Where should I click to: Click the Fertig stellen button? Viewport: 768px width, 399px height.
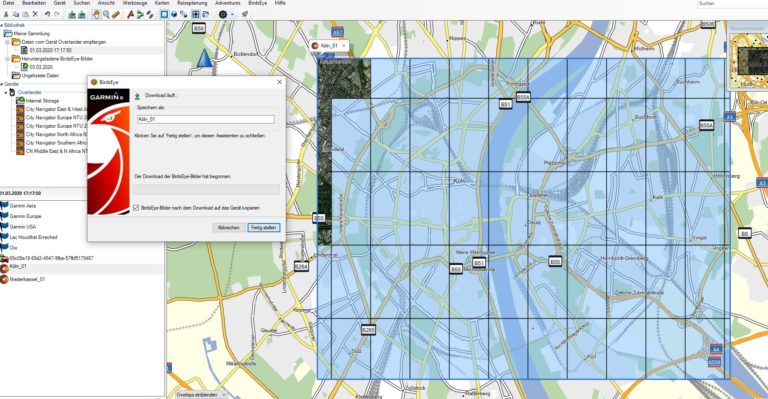tap(264, 228)
